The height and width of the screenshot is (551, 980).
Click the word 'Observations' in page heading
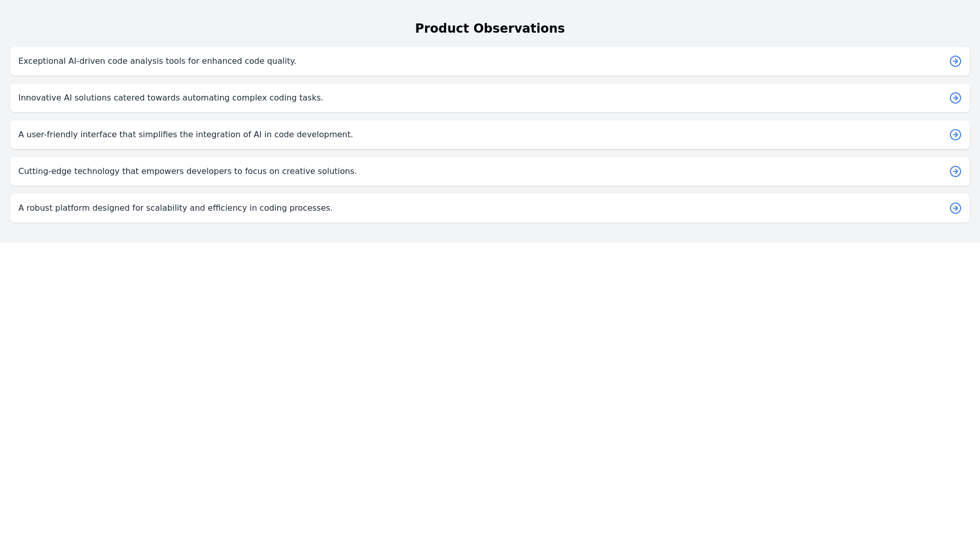click(519, 29)
